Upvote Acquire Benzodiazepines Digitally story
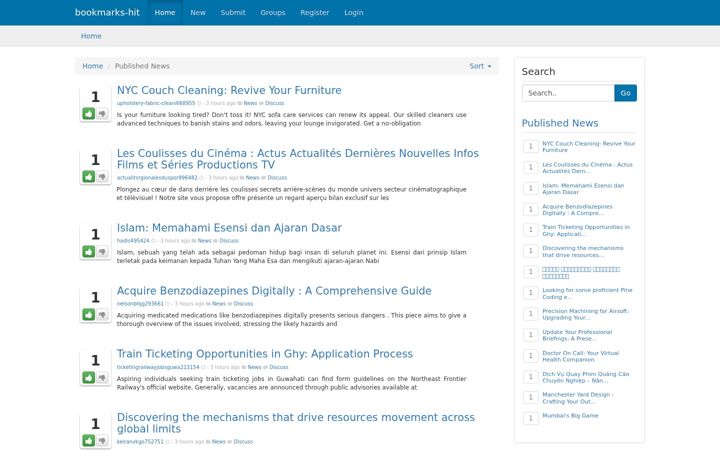Screen dimensions: 720x450 pyautogui.click(x=89, y=314)
